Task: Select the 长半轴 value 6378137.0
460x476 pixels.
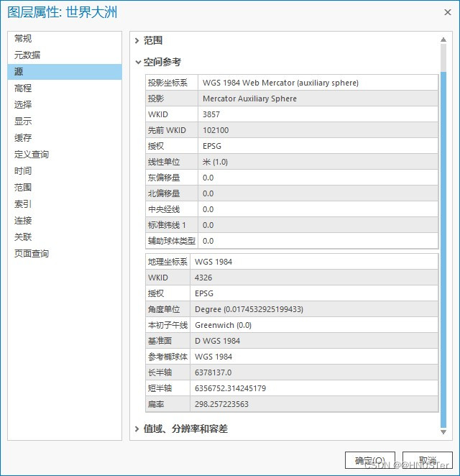Action: tap(213, 372)
